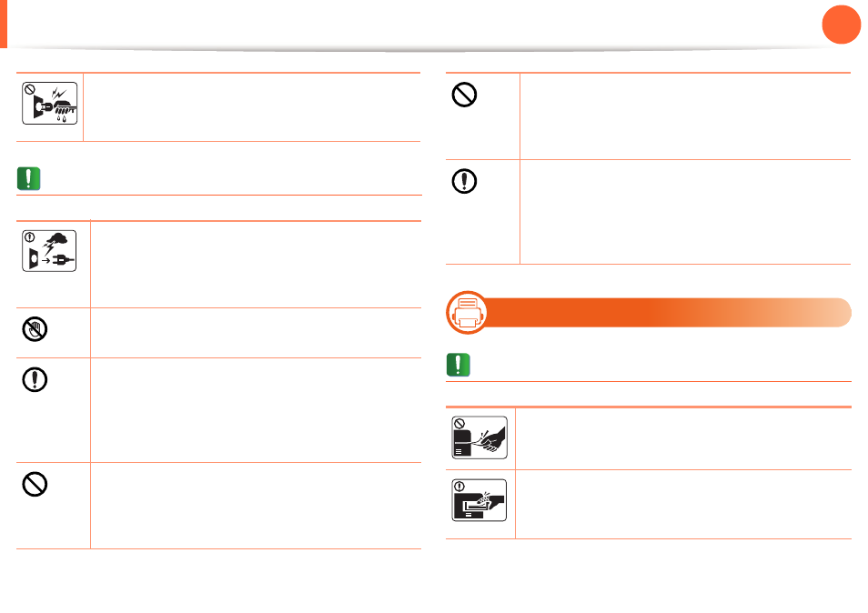This screenshot has height=613, width=868.
Task: Click the top right prohibition circle icon
Action: [x=464, y=95]
